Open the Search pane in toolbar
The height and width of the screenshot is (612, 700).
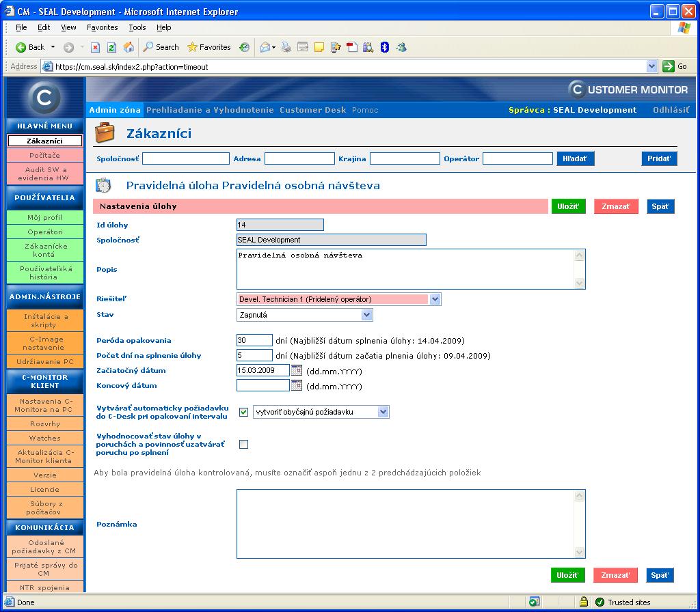pos(161,47)
